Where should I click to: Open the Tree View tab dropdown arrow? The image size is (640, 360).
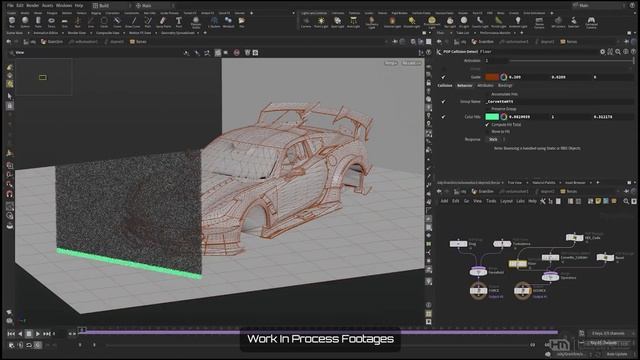click(x=527, y=183)
